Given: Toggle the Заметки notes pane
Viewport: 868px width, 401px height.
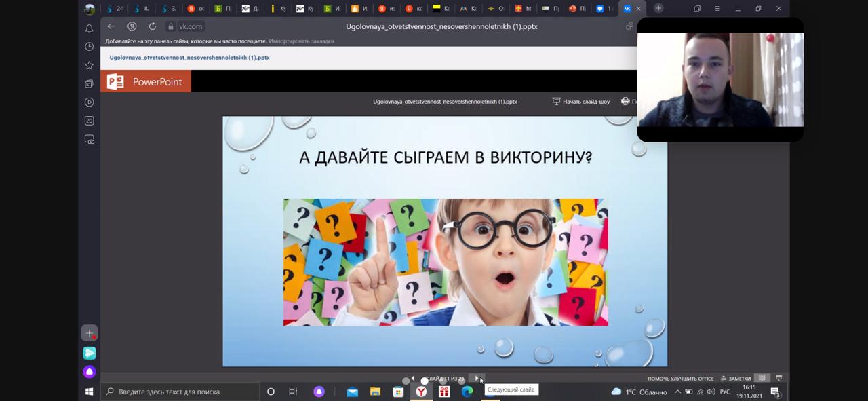Looking at the screenshot, I should point(736,379).
